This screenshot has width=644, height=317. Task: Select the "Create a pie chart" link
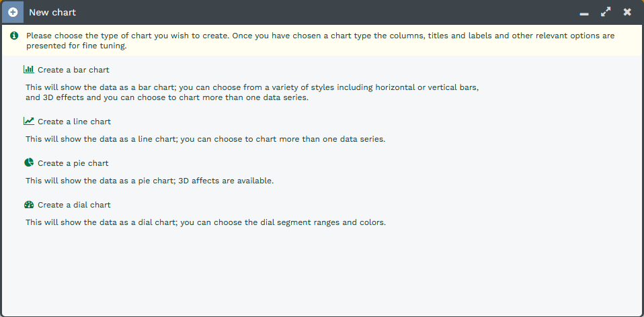click(x=73, y=163)
